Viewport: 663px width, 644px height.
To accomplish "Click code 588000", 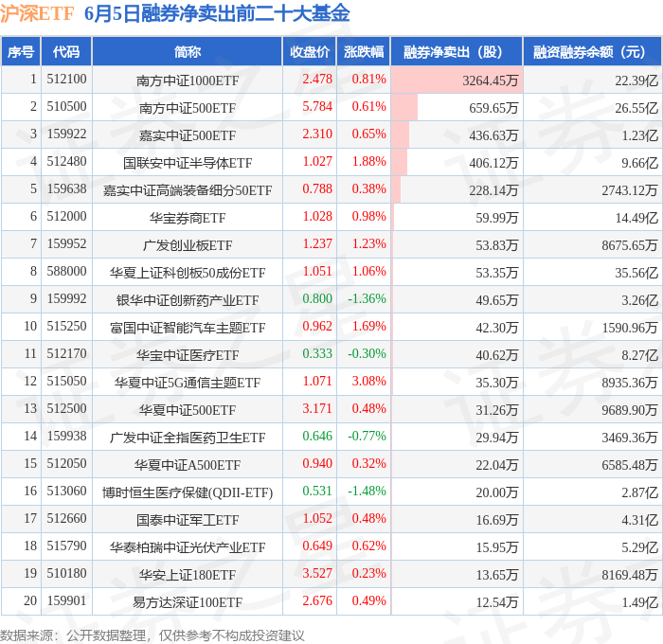I will tap(66, 272).
